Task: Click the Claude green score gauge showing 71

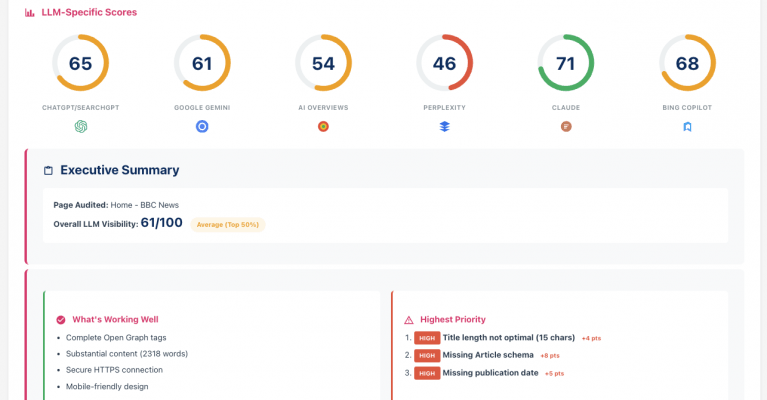Action: coord(566,63)
